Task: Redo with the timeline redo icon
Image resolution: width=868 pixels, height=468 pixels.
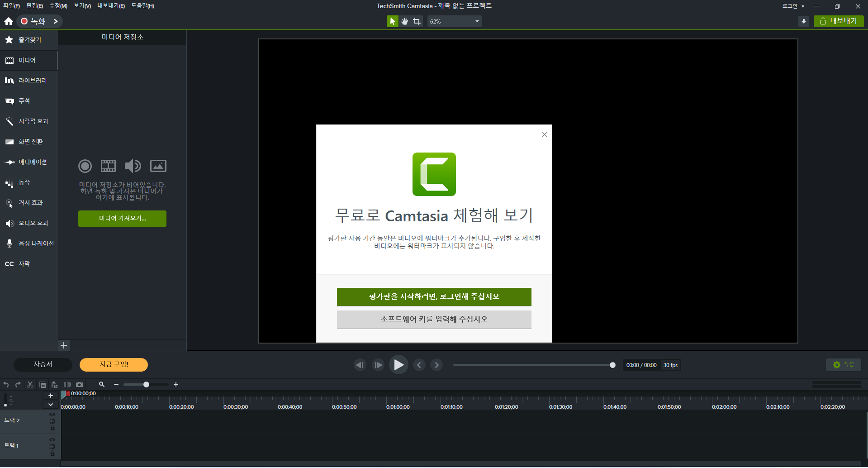Action: tap(18, 385)
